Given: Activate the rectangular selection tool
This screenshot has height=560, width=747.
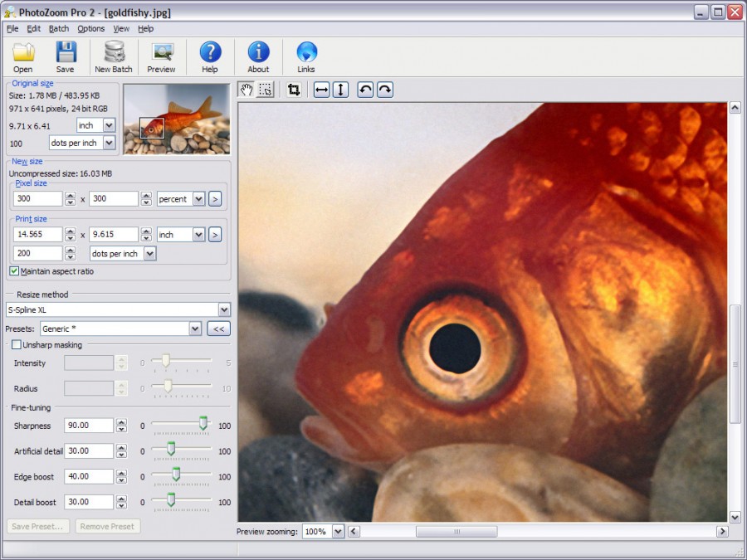Looking at the screenshot, I should (265, 89).
